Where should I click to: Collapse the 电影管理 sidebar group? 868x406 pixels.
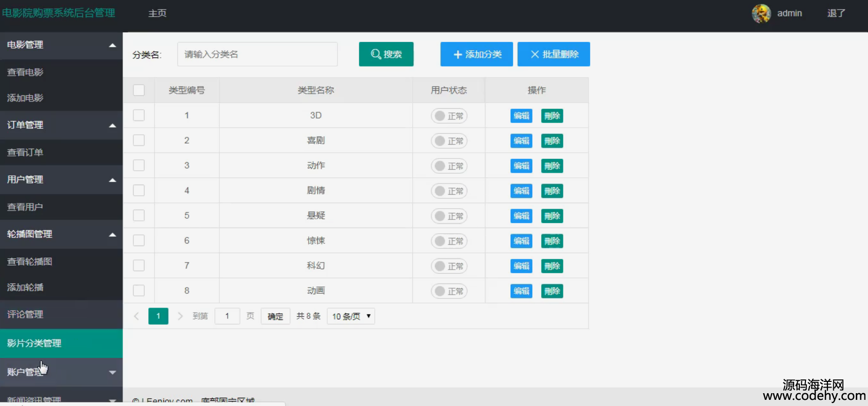tap(61, 45)
